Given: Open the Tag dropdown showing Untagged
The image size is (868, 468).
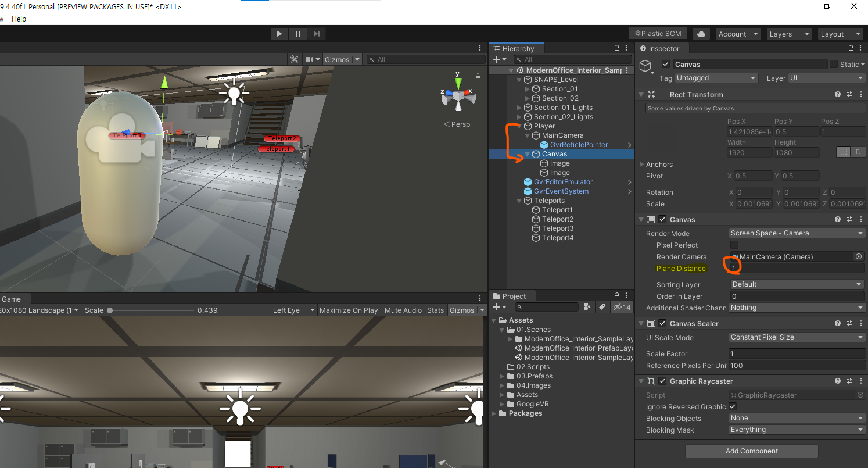Looking at the screenshot, I should click(x=717, y=78).
